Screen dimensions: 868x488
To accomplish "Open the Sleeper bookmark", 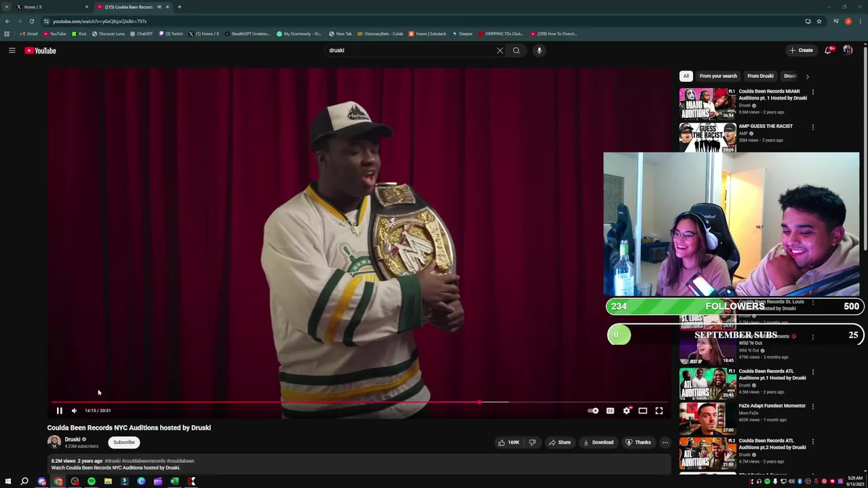I will 462,34.
